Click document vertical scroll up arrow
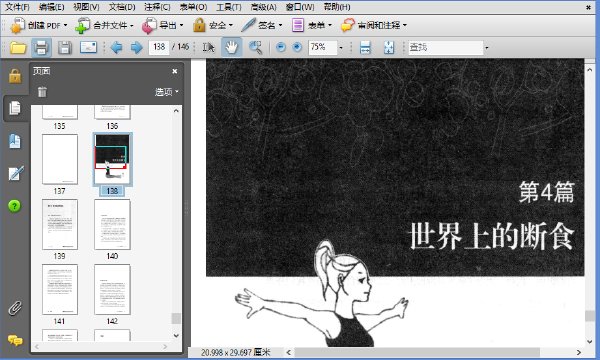This screenshot has height=360, width=600. (590, 70)
